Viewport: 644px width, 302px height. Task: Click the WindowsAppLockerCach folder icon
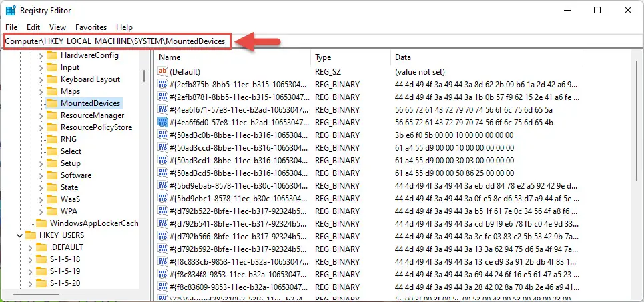(x=41, y=223)
